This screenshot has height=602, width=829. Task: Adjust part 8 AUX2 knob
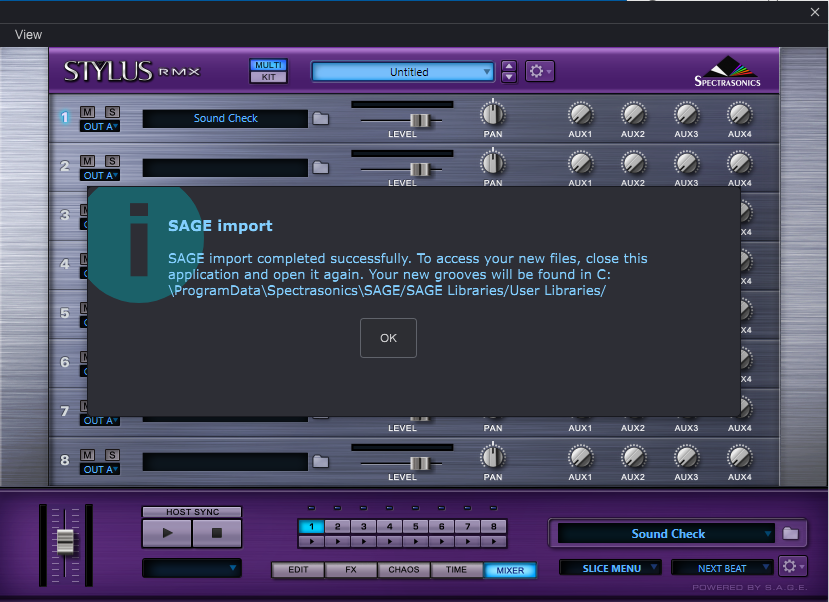pyautogui.click(x=633, y=457)
